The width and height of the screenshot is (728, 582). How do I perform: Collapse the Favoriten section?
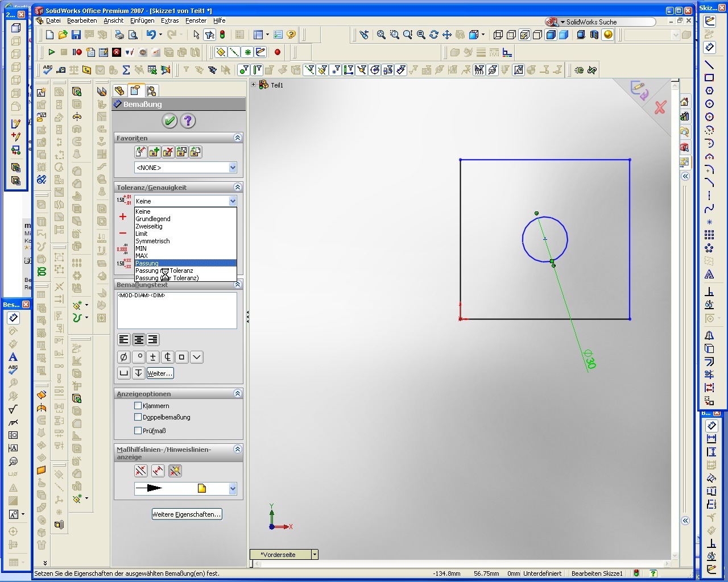238,138
